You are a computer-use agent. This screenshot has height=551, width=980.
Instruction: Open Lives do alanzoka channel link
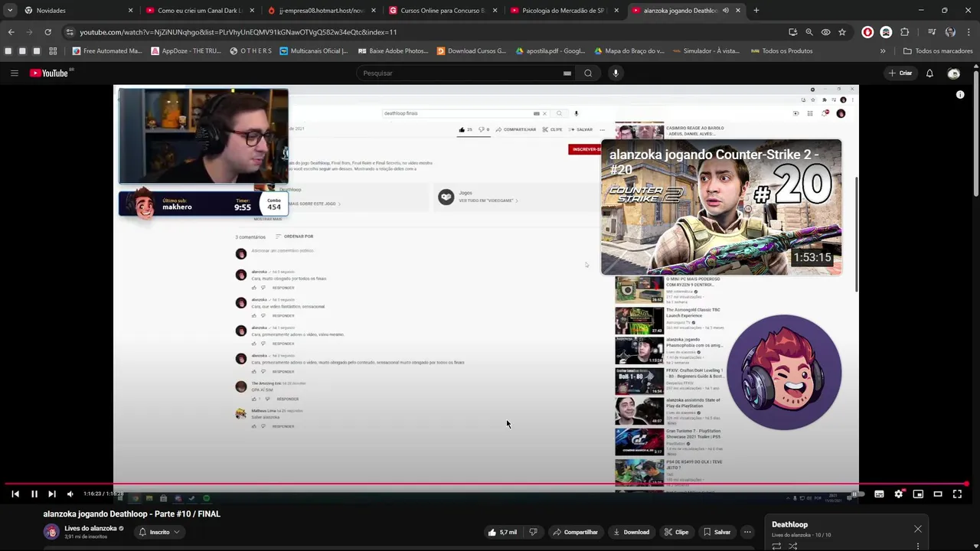pyautogui.click(x=90, y=528)
